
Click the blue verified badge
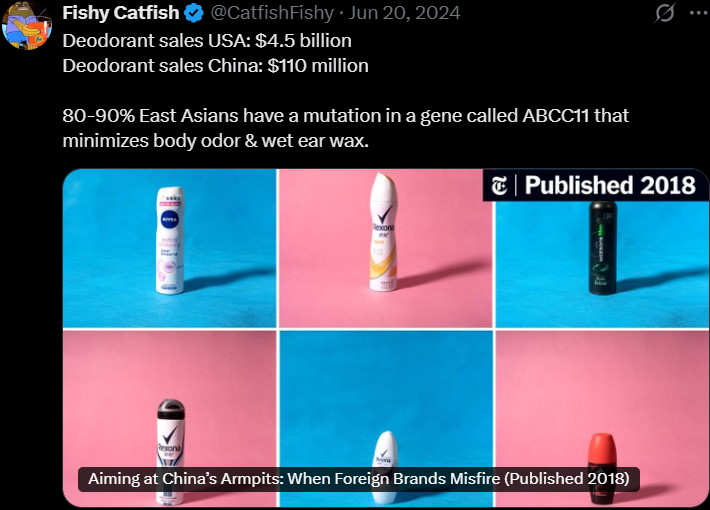tap(195, 13)
